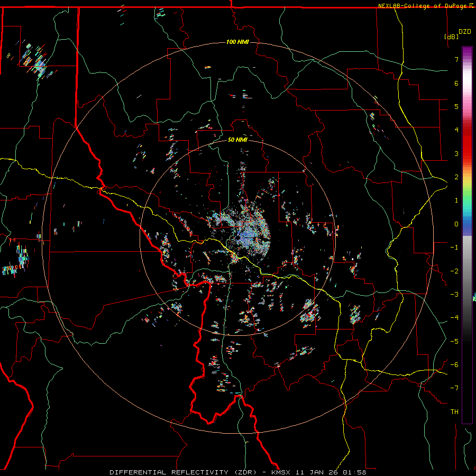Viewport: 476px width, 476px height.
Task: Click the legend value -4
Action: coord(454,318)
